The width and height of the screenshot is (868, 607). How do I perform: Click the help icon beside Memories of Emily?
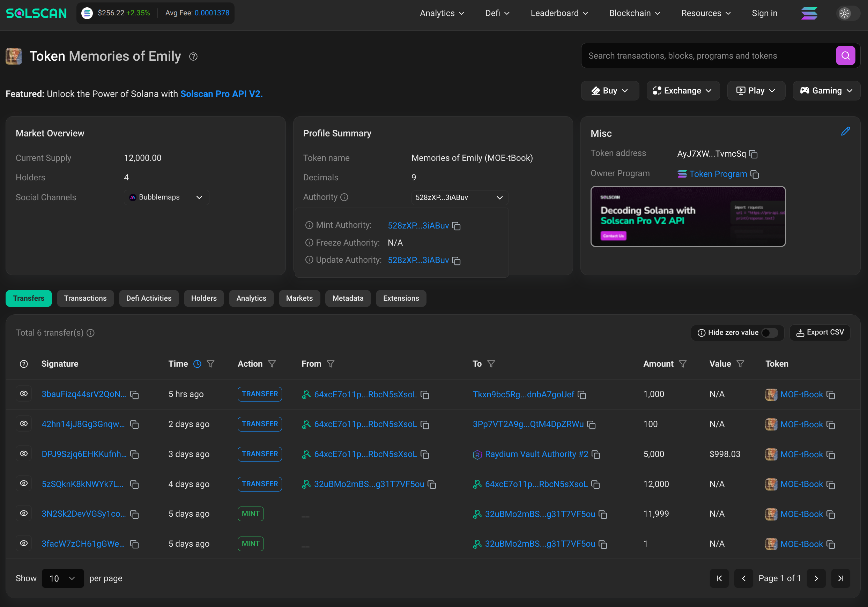[x=193, y=56]
